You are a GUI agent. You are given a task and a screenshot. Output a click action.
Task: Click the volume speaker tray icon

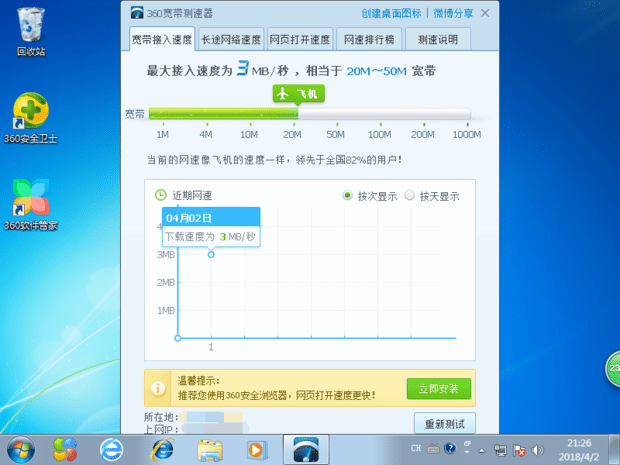[537, 450]
